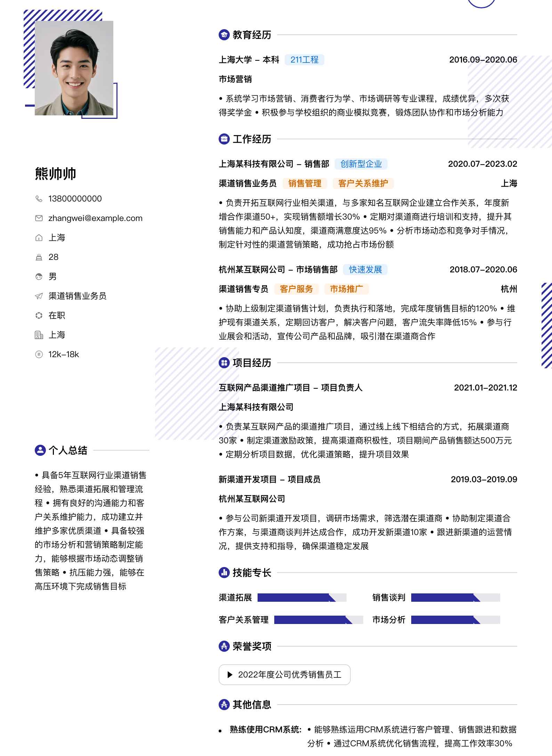Click the 互联网产品渠道推广项目 - 项目负责人 title

(x=291, y=388)
